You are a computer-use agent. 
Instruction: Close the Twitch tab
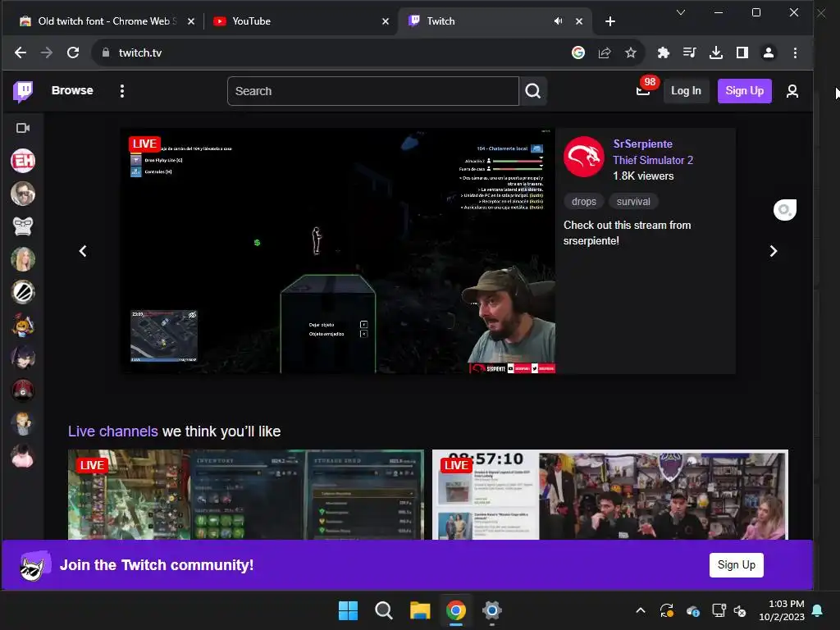pyautogui.click(x=579, y=21)
